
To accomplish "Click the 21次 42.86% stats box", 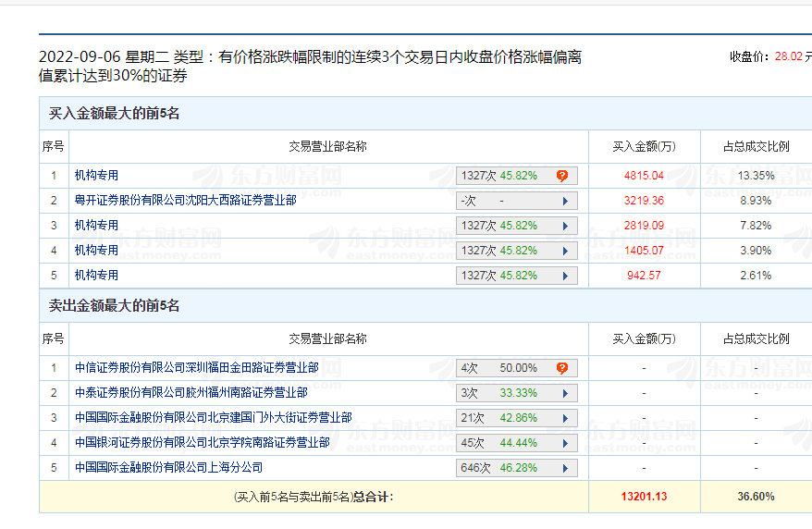I will [x=516, y=418].
